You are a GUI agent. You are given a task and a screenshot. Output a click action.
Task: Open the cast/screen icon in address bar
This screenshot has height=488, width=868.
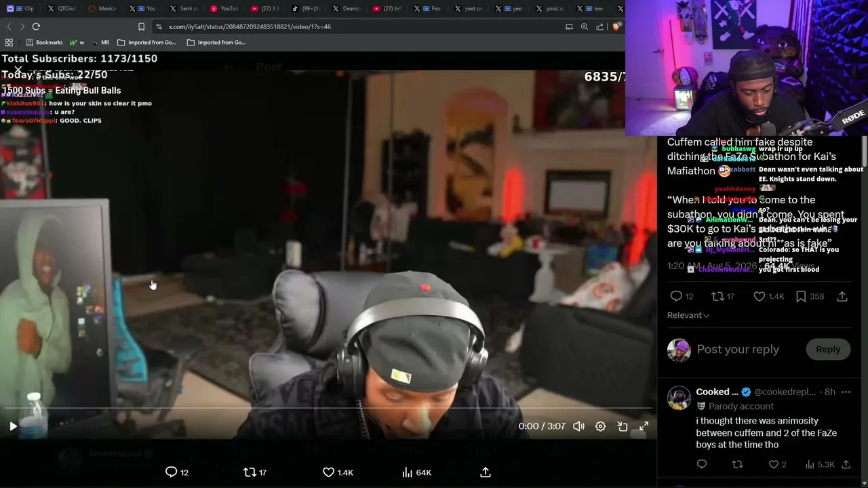click(x=569, y=26)
